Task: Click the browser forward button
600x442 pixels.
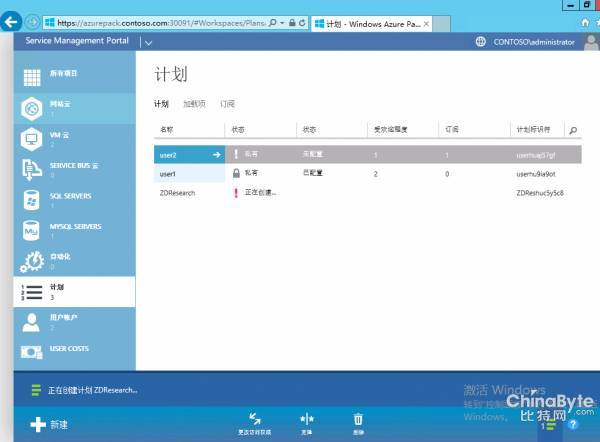Action: coord(32,22)
